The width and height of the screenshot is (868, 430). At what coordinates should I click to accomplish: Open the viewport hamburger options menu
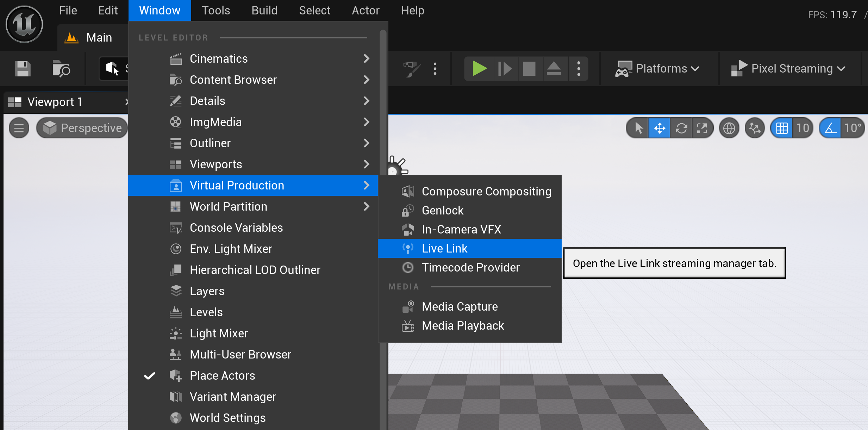(x=19, y=128)
